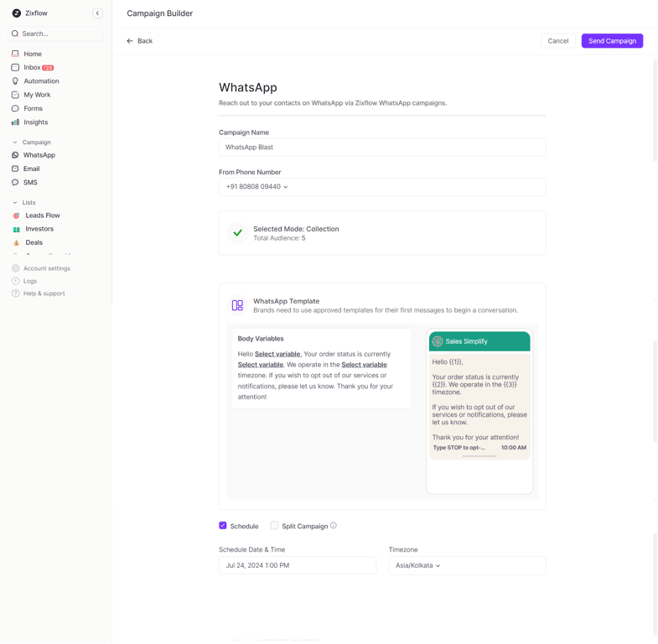658x644 pixels.
Task: Open the From Phone Number dropdown
Action: (382, 187)
